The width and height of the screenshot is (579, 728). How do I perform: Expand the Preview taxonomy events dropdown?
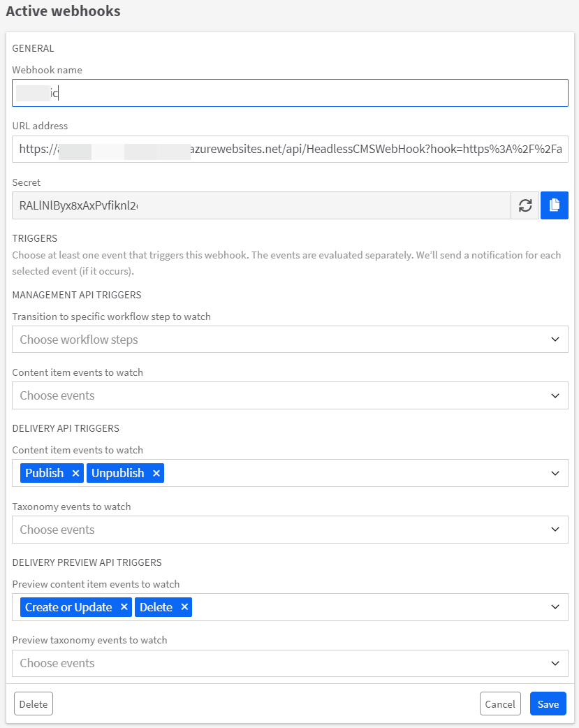[x=555, y=663]
